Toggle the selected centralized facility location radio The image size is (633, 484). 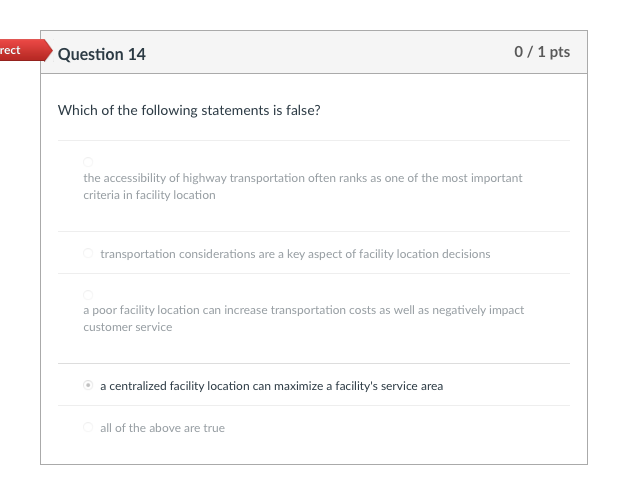[x=88, y=386]
